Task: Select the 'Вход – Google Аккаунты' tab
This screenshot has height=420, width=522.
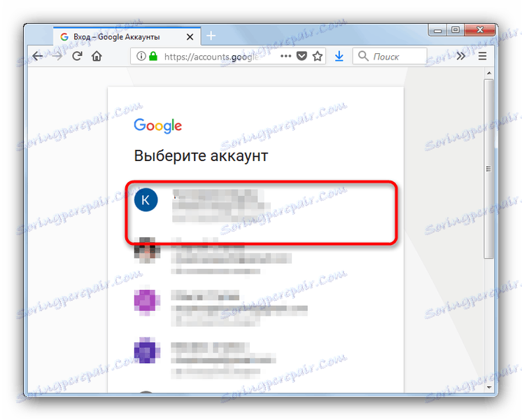Action: pos(127,36)
